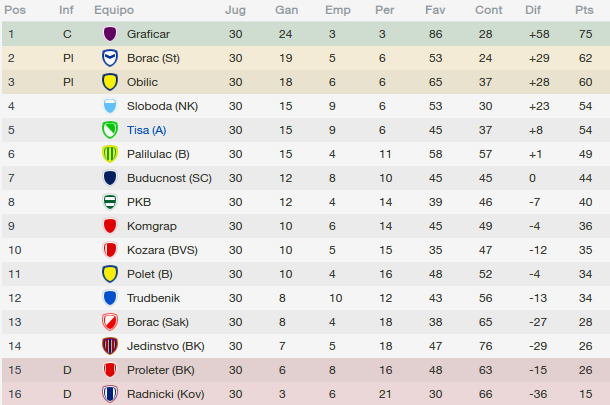Click the Jedinstvo (BK) striped badge
Image resolution: width=610 pixels, height=405 pixels.
pyautogui.click(x=110, y=346)
